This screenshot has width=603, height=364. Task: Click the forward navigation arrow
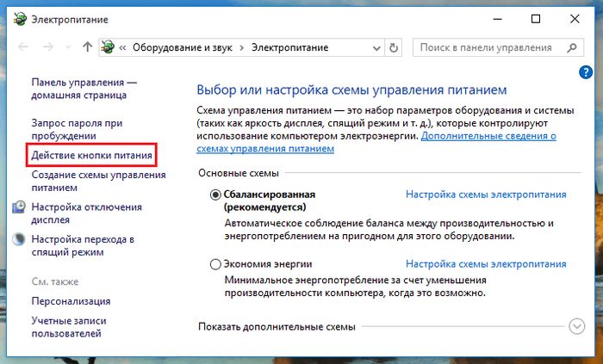(x=47, y=47)
